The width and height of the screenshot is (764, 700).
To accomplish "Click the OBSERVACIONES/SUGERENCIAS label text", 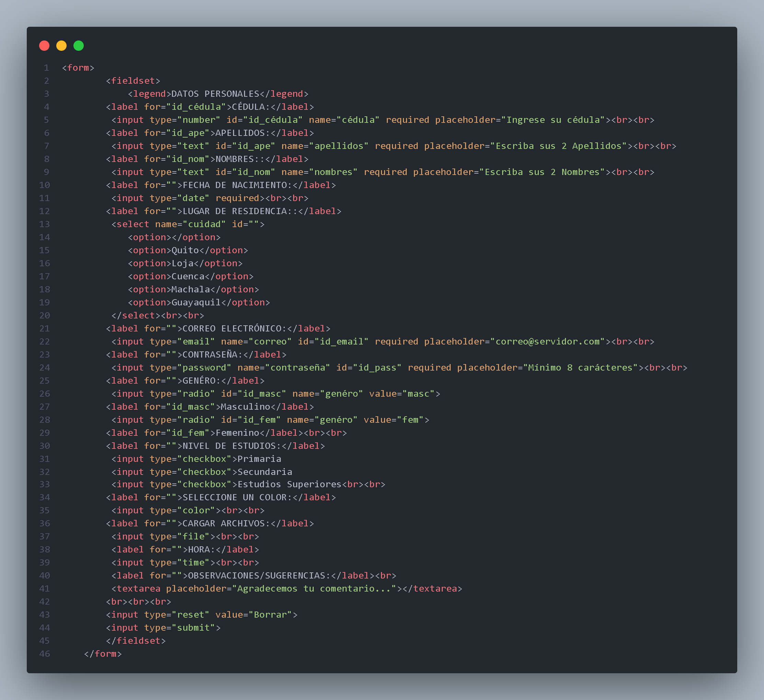I will coord(257,576).
